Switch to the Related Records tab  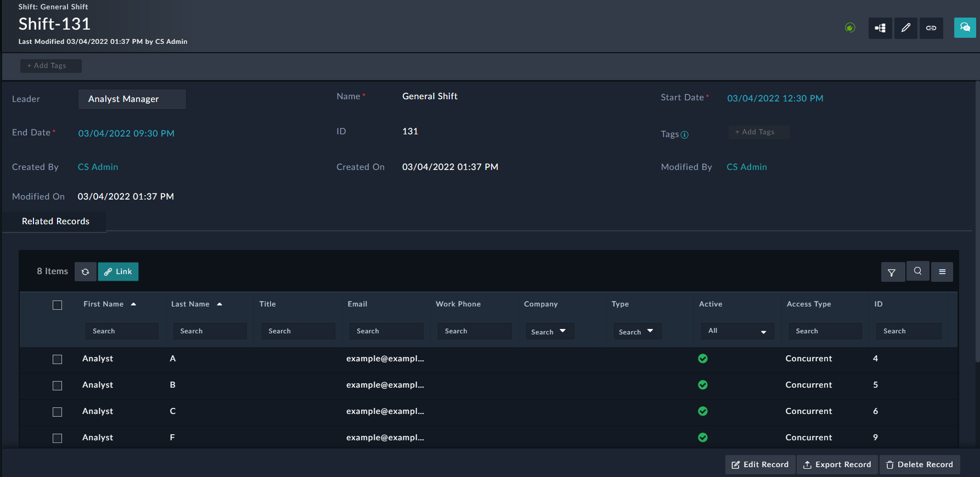click(55, 222)
